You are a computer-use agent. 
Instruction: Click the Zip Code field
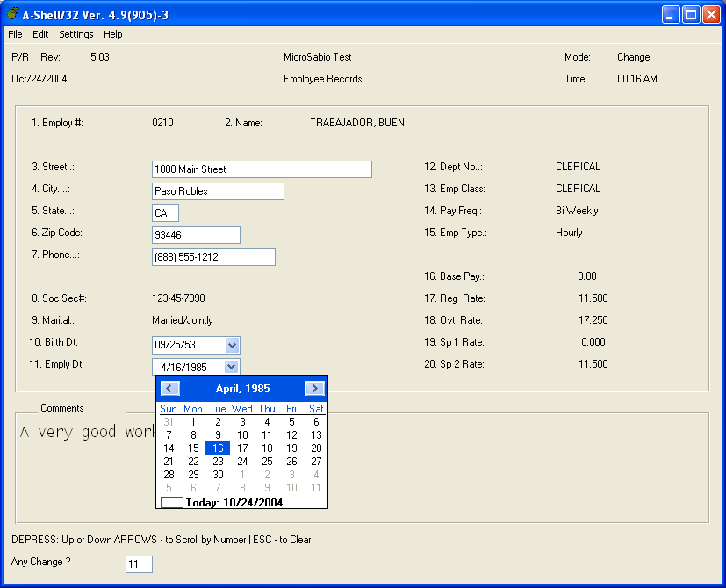[196, 235]
